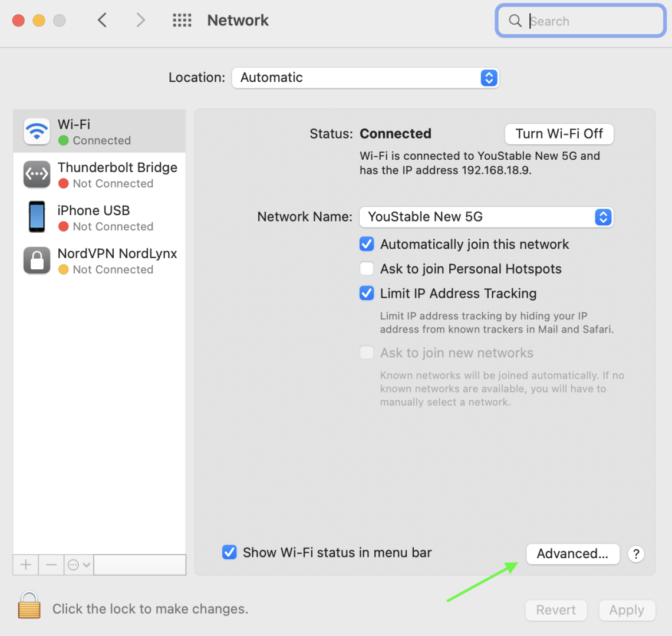
Task: Click the Network window title
Action: [x=238, y=20]
